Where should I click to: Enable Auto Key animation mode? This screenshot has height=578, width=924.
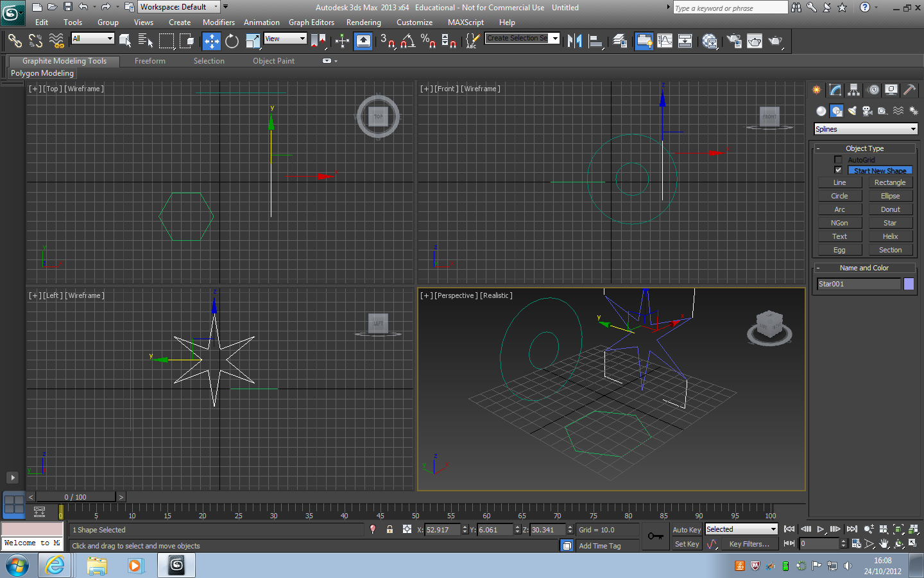tap(686, 529)
